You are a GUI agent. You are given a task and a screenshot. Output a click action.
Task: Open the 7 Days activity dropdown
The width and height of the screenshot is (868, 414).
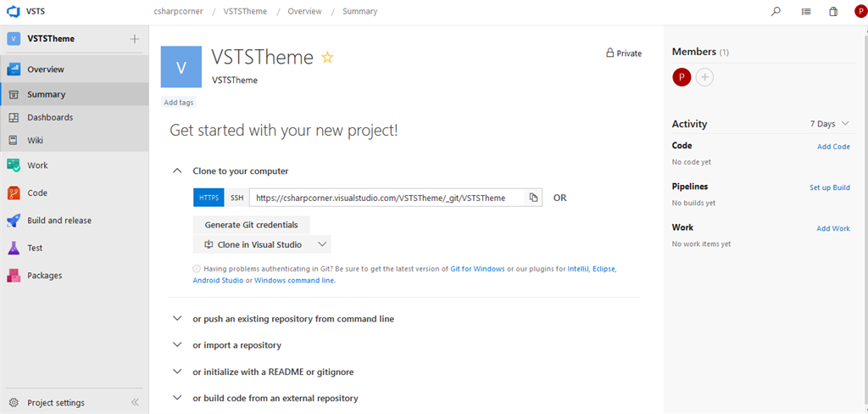pyautogui.click(x=828, y=124)
